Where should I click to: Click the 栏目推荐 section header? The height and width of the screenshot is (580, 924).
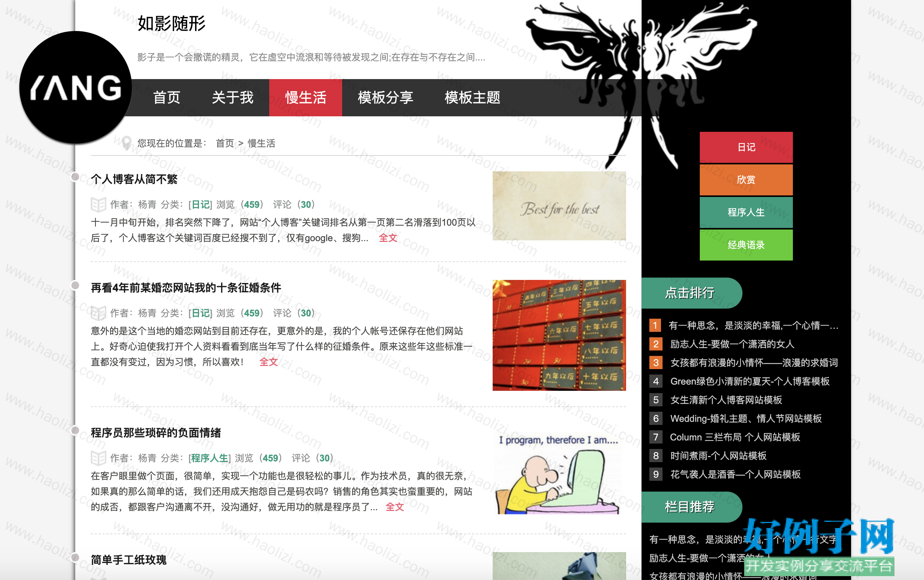coord(692,507)
